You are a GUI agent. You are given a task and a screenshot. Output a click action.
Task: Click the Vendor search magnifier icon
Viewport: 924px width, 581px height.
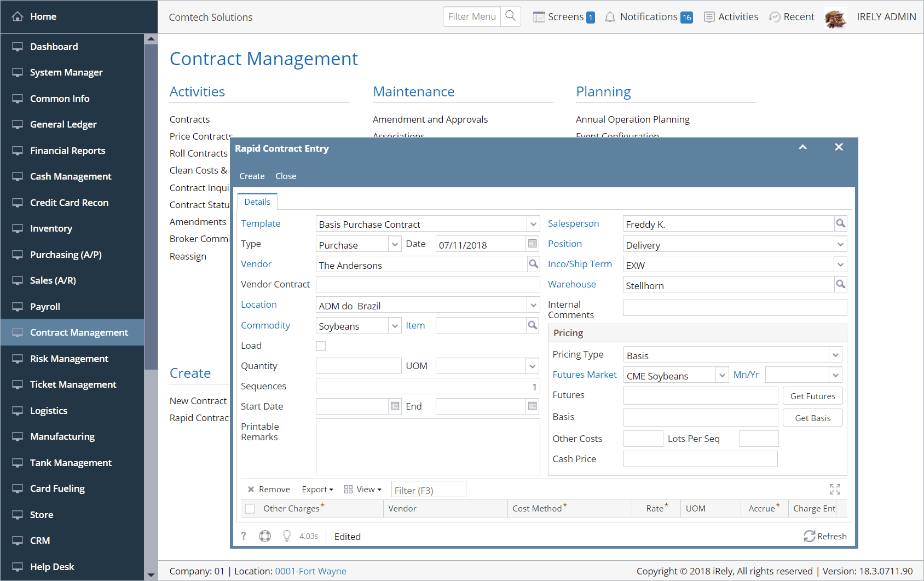[533, 264]
